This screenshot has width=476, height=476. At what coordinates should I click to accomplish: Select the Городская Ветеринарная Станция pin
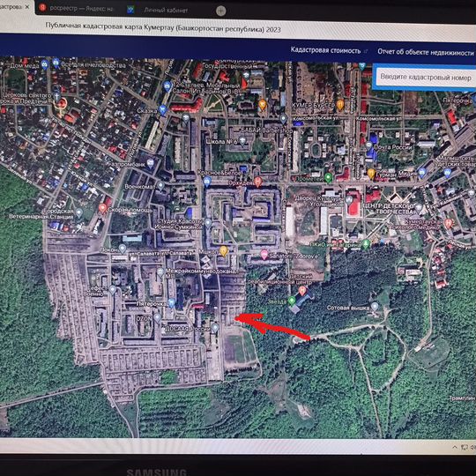pyautogui.click(x=79, y=212)
